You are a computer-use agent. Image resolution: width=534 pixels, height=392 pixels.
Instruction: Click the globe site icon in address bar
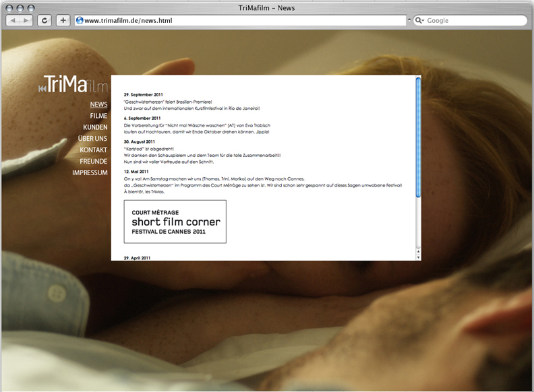[80, 20]
